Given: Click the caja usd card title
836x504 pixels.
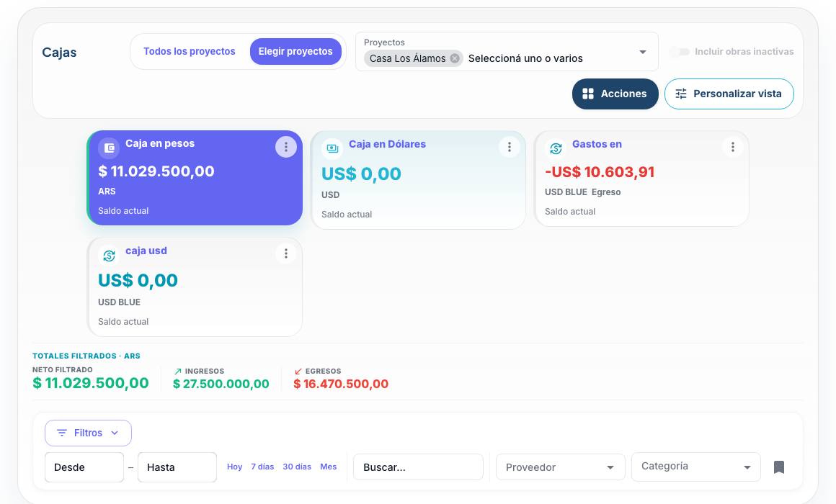Looking at the screenshot, I should pos(146,251).
